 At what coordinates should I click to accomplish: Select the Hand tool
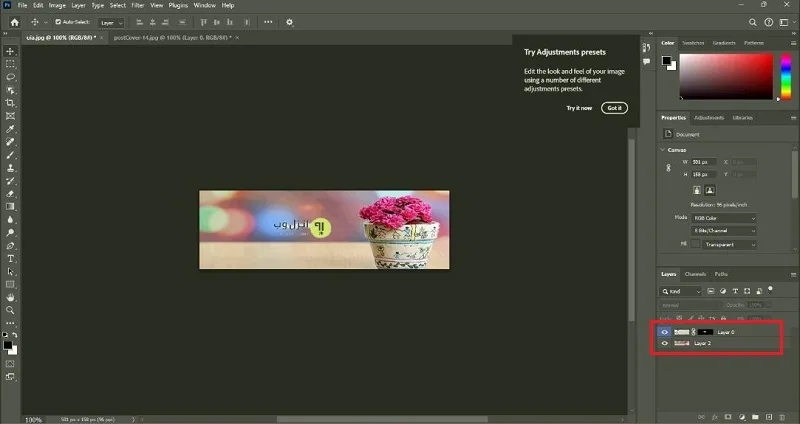click(x=10, y=297)
